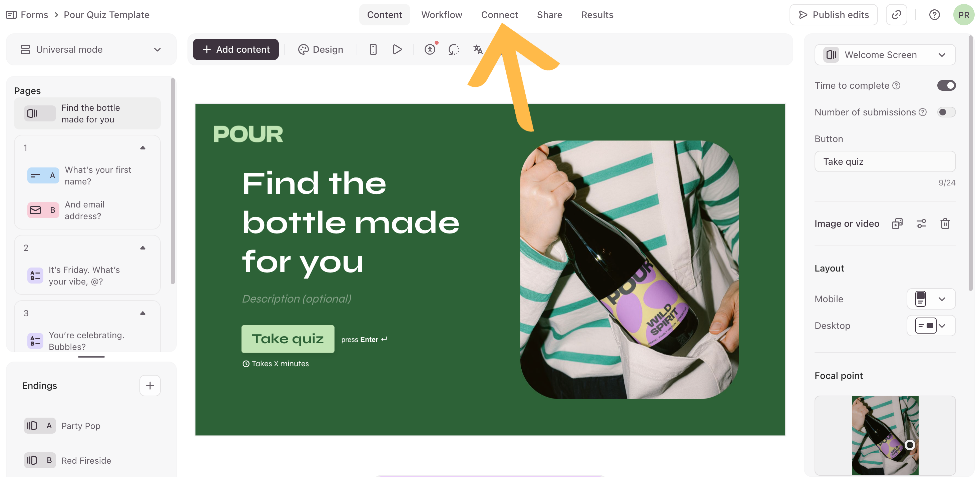
Task: Delete the welcome image with trash icon
Action: click(x=945, y=224)
